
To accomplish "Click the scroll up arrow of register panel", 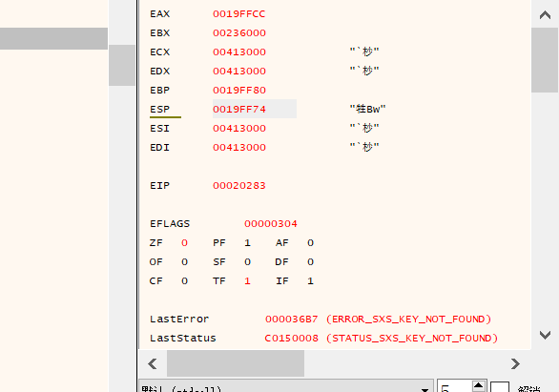I will [545, 14].
